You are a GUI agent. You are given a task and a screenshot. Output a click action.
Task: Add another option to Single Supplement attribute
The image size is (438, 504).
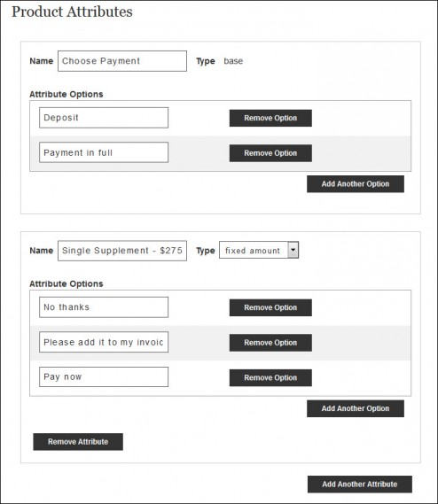[x=356, y=408]
